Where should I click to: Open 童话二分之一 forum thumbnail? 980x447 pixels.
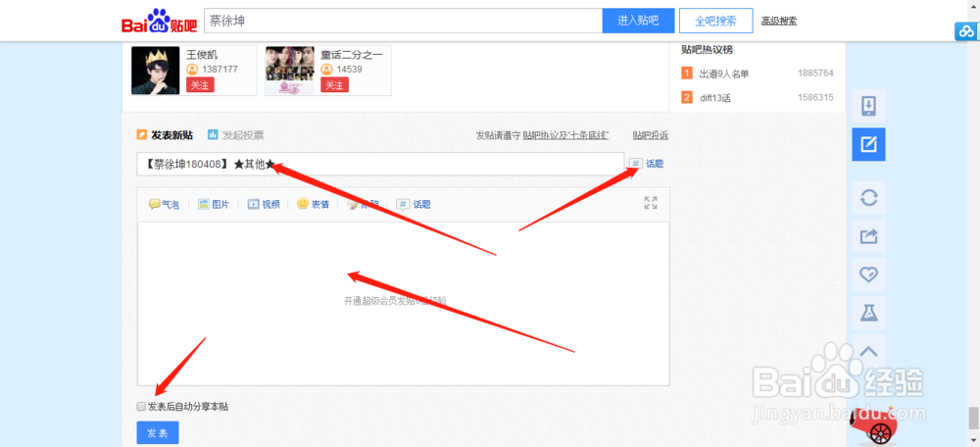point(289,71)
